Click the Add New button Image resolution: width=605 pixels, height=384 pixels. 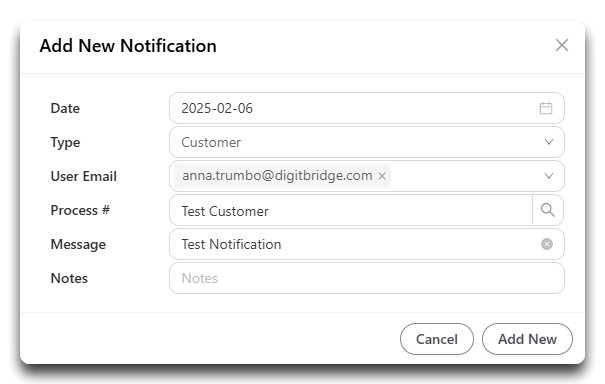527,339
